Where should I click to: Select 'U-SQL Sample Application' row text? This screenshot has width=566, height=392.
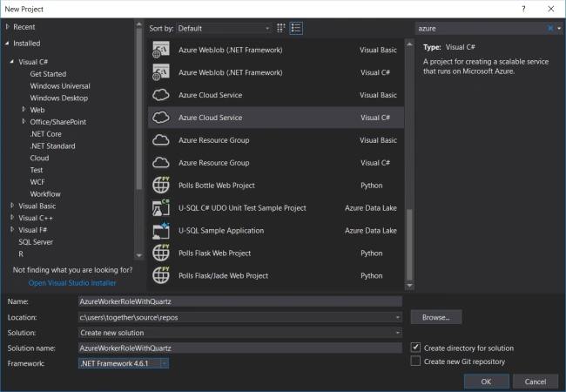click(x=221, y=230)
